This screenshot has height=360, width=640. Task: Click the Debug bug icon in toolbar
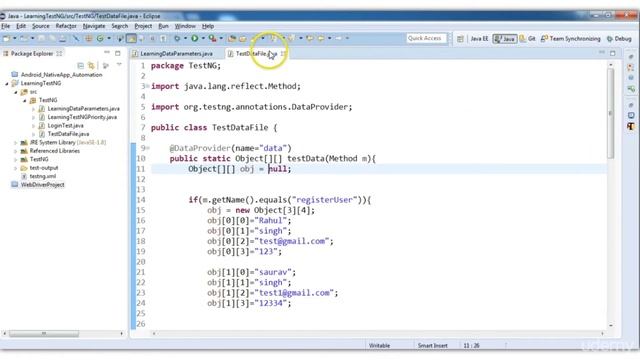(177, 38)
